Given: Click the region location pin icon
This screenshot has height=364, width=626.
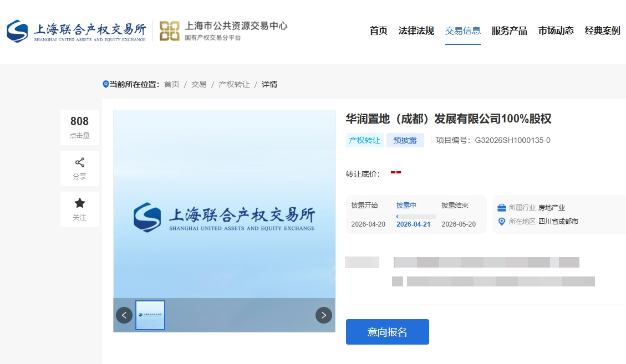Looking at the screenshot, I should point(502,222).
